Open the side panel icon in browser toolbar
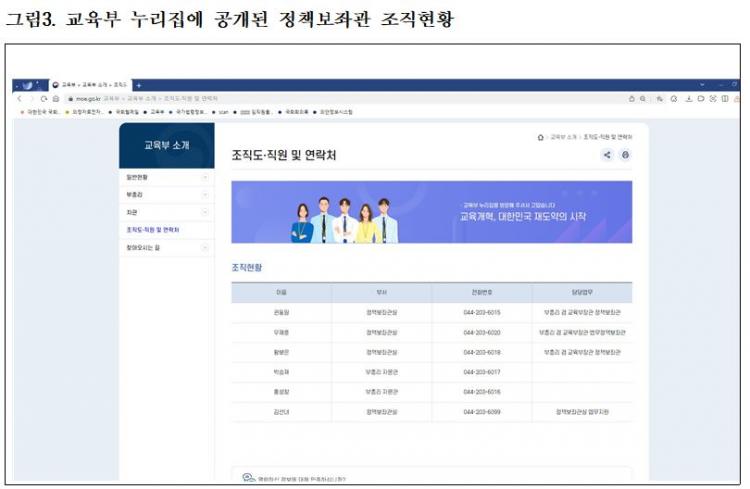This screenshot has width=750, height=489. [x=725, y=99]
